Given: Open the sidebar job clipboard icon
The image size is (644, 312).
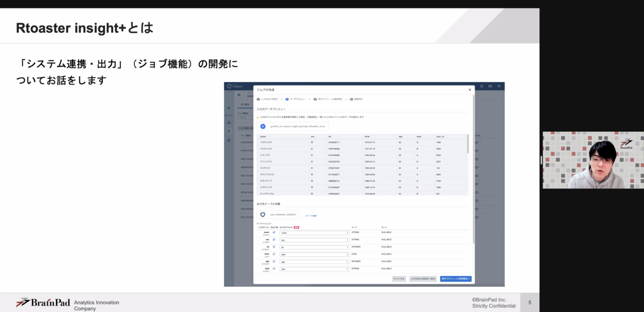Looking at the screenshot, I should click(229, 131).
